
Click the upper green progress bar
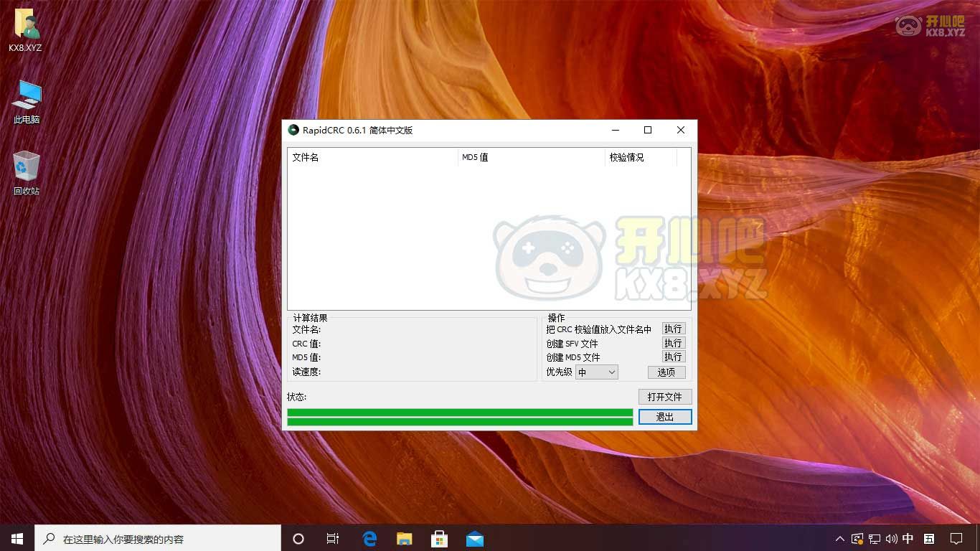click(460, 413)
